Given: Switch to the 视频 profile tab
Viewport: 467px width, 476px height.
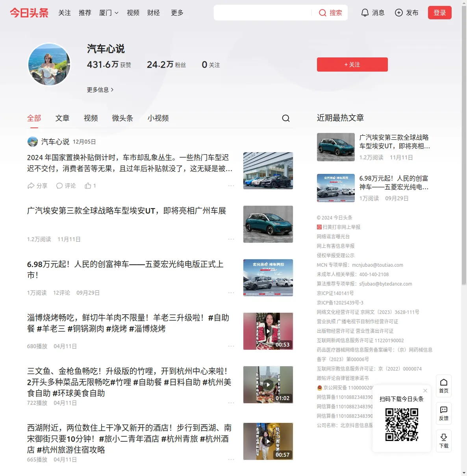Looking at the screenshot, I should (x=91, y=118).
